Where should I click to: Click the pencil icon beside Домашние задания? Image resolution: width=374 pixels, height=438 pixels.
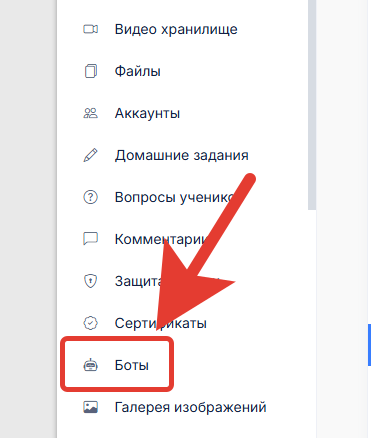[90, 155]
